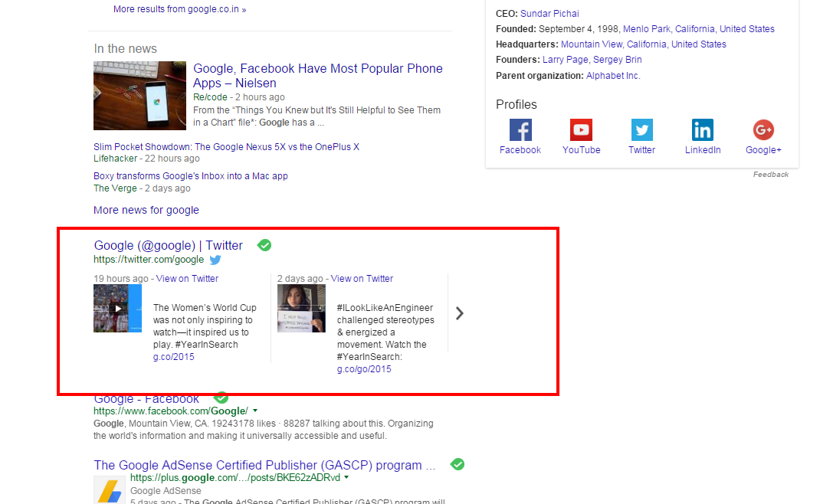This screenshot has width=820, height=504.
Task: Click 'Lifehacker - 22 hours ago' source text
Action: pyautogui.click(x=146, y=159)
